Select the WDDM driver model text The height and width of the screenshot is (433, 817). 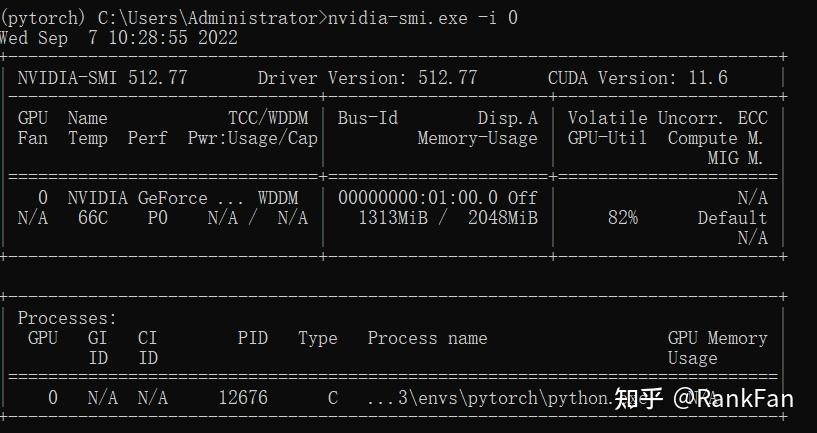click(x=278, y=199)
